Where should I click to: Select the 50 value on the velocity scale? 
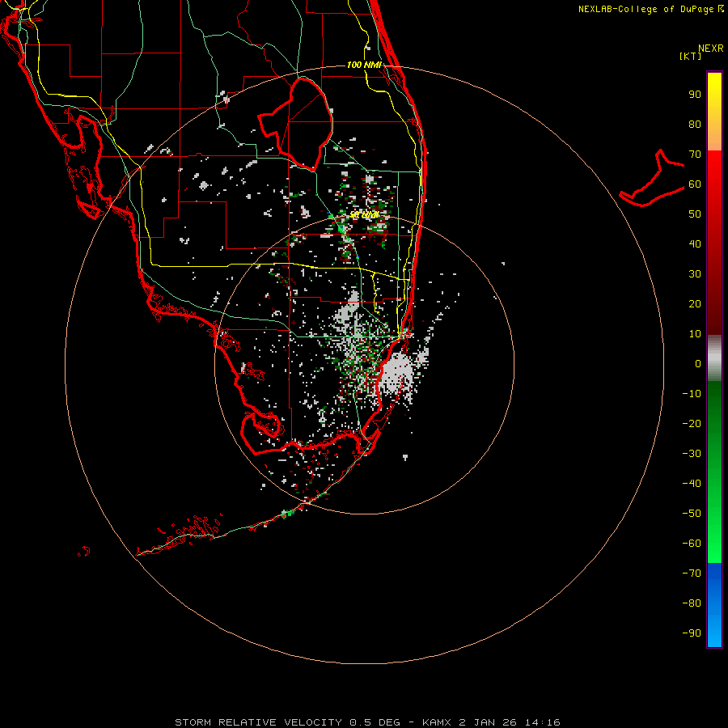pyautogui.click(x=695, y=214)
